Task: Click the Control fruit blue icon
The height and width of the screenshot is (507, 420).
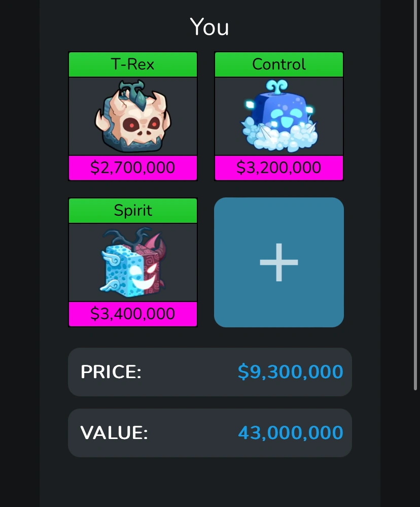Action: (x=279, y=116)
